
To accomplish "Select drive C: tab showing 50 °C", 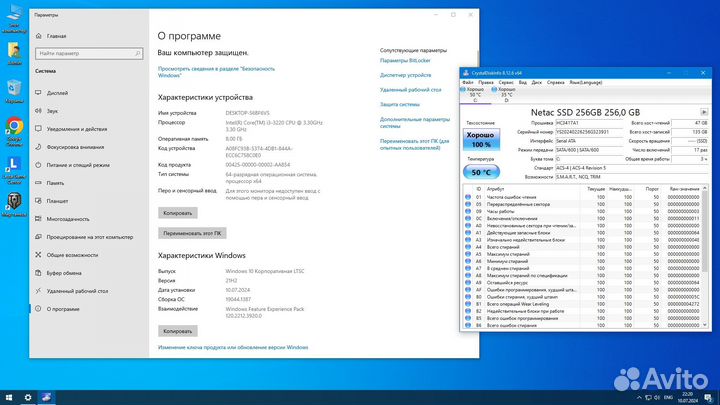I will pyautogui.click(x=474, y=95).
